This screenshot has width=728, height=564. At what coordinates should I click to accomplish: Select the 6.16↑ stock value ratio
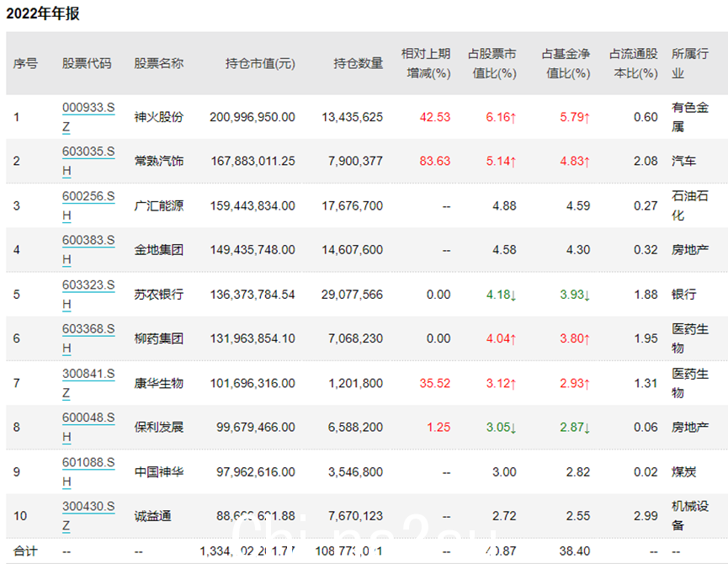click(x=501, y=117)
